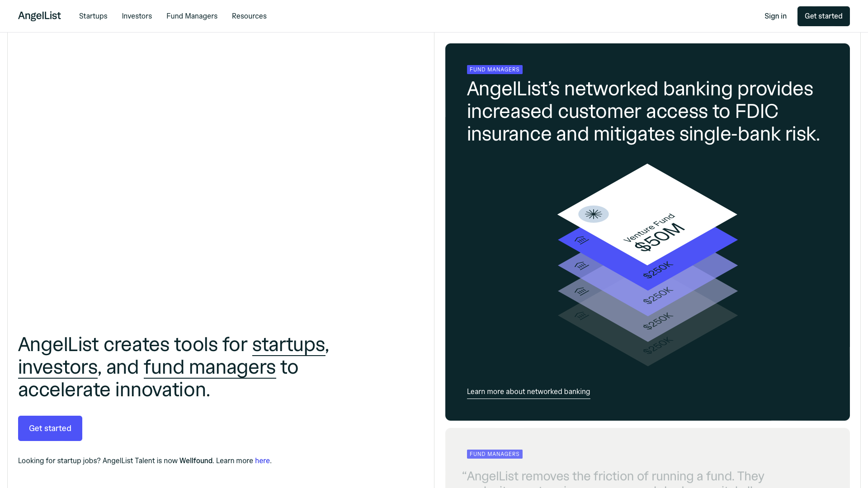Follow the underlined fund managers headline link
Viewport: 868px width, 488px height.
(x=210, y=367)
